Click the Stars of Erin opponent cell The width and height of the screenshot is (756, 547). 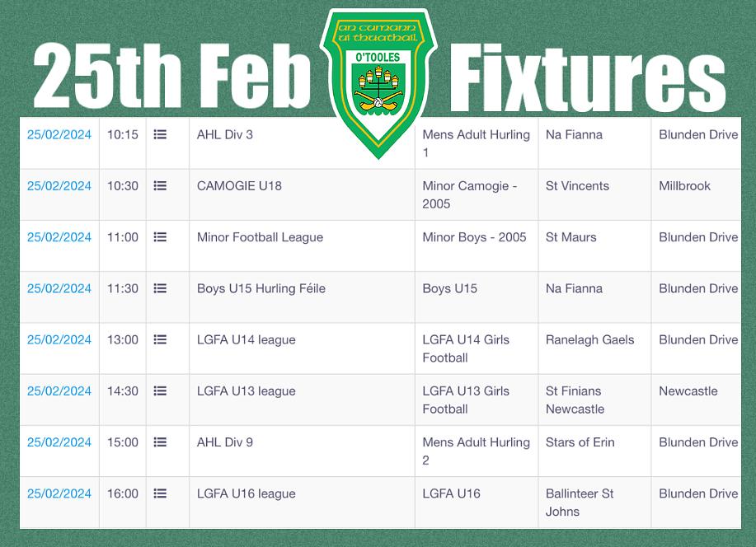pos(594,451)
